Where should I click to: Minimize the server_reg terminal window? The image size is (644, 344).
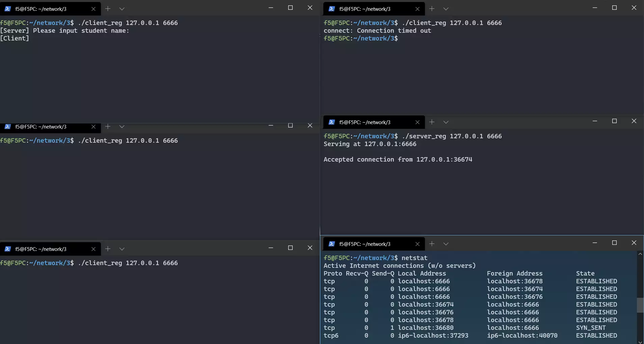point(595,121)
